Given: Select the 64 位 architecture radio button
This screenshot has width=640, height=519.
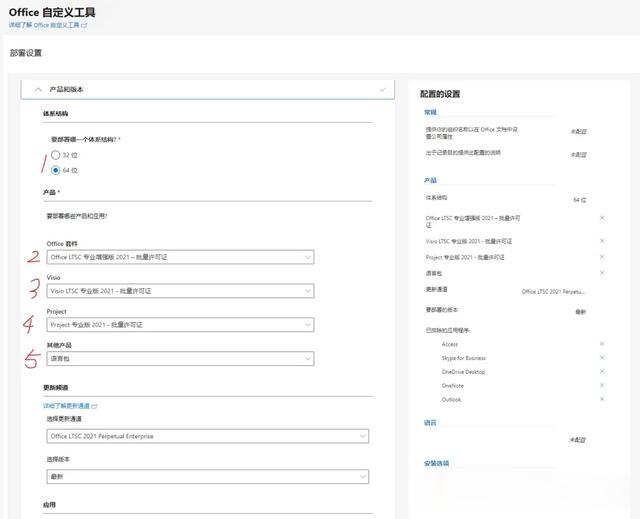Looking at the screenshot, I should 56,170.
